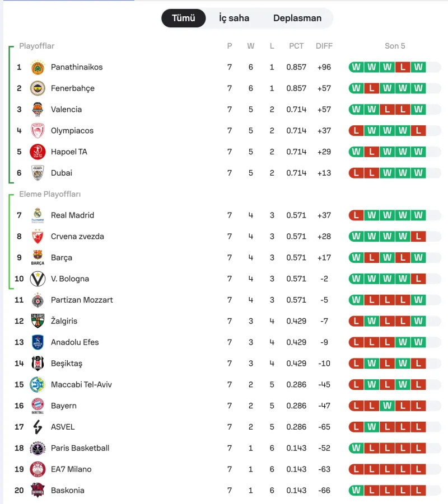The height and width of the screenshot is (504, 448).
Task: Click the Real Madrid crest
Action: pos(38,215)
